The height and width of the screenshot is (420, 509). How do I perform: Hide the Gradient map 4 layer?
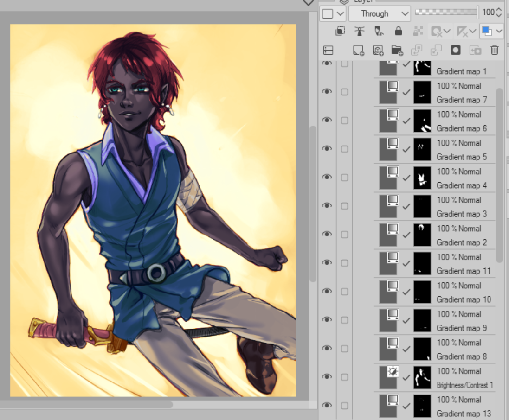[327, 178]
